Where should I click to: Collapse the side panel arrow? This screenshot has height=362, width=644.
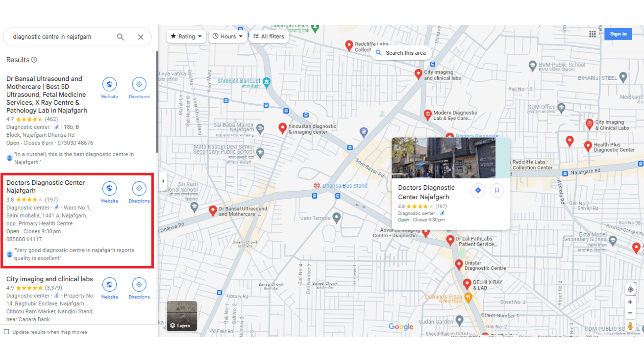pos(163,181)
